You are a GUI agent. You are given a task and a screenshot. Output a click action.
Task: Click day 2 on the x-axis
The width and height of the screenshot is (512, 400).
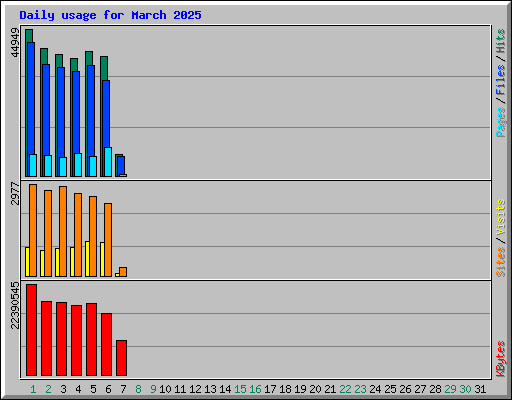tap(48, 389)
